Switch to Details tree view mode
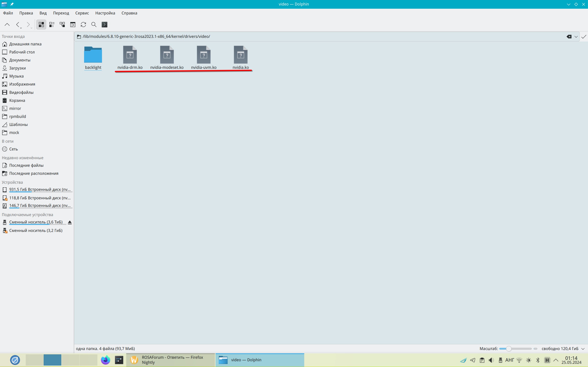This screenshot has width=588, height=367. (x=62, y=25)
